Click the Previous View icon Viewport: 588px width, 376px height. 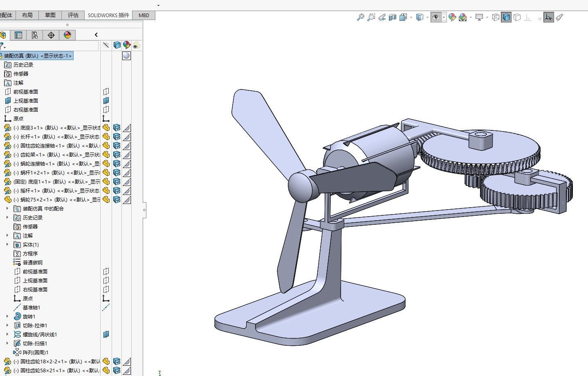pos(382,17)
